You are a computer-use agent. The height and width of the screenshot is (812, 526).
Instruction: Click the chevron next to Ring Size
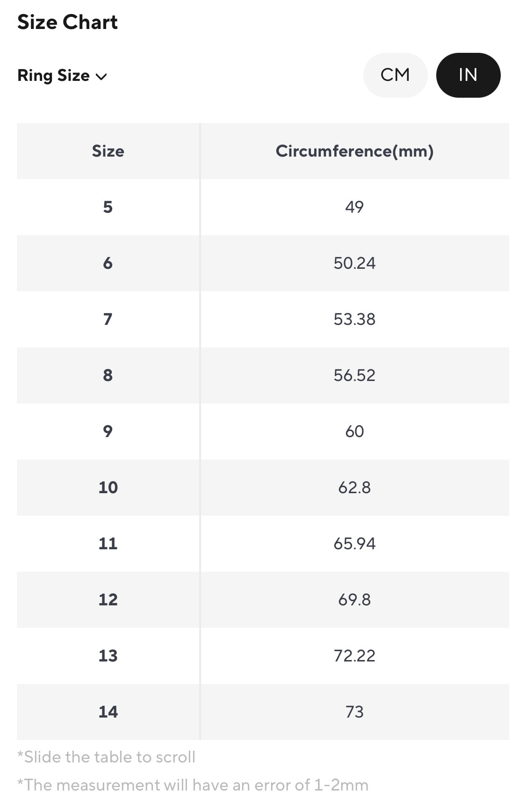pyautogui.click(x=101, y=77)
